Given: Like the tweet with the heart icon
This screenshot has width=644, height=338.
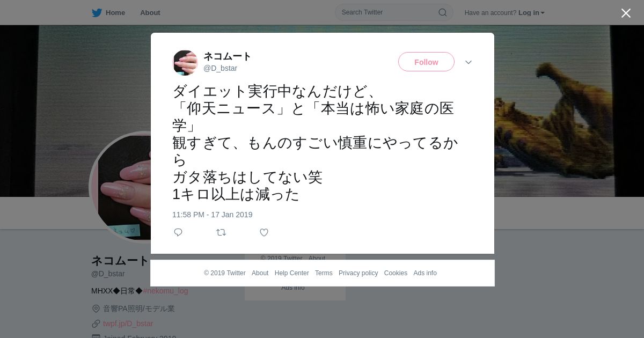Looking at the screenshot, I should point(264,232).
